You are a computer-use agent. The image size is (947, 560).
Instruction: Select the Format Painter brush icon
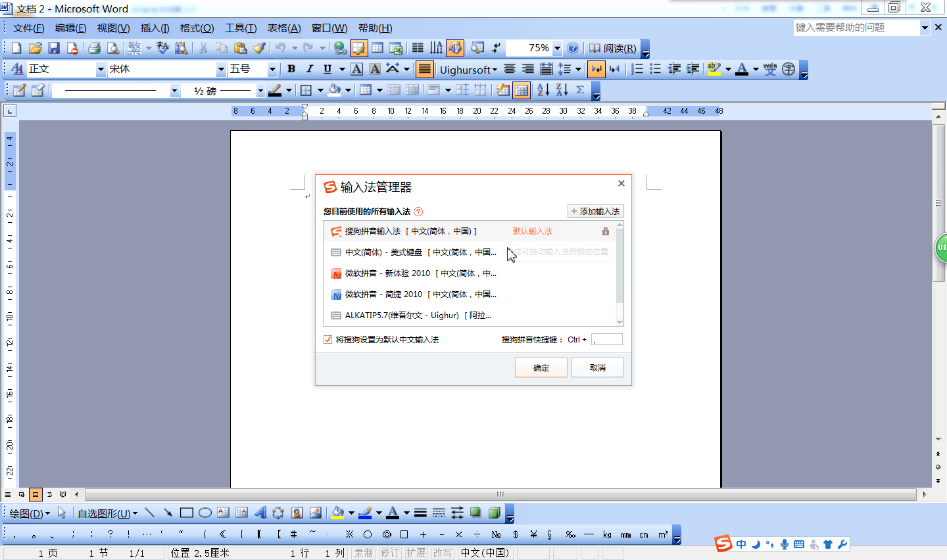point(259,48)
